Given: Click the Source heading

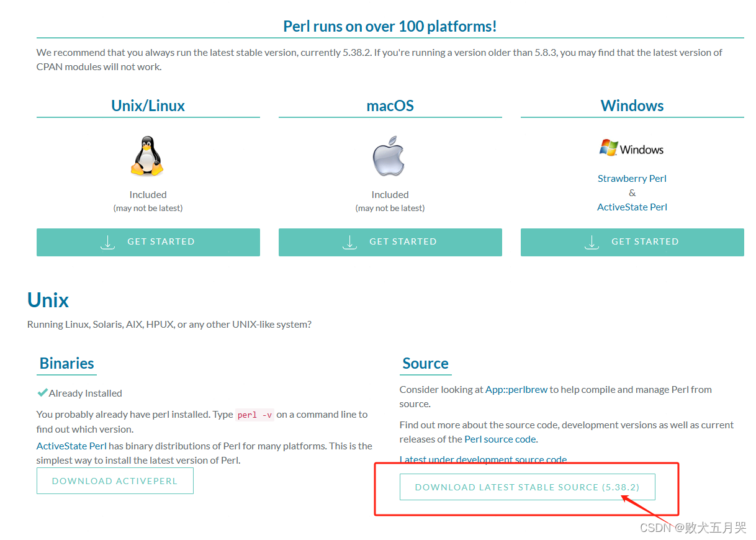Looking at the screenshot, I should pyautogui.click(x=425, y=364).
